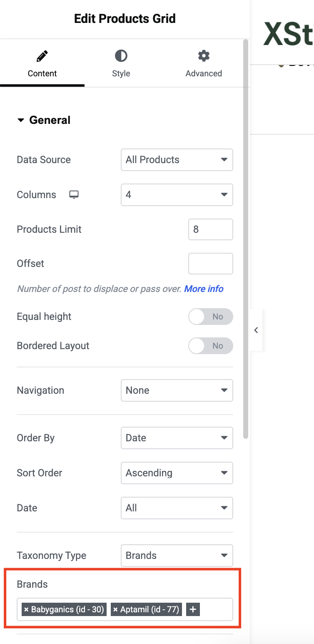Collapse the General section
The width and height of the screenshot is (314, 644).
click(x=44, y=120)
